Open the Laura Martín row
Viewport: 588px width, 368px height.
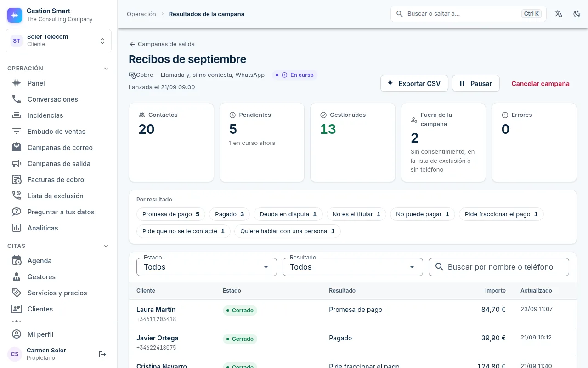point(353,314)
